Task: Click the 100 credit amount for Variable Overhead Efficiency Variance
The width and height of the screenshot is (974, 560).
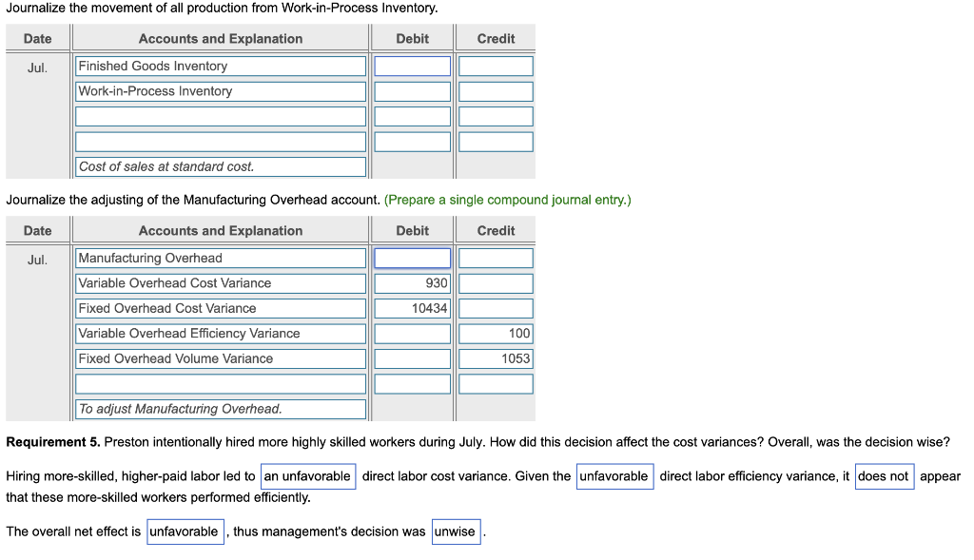Action: pyautogui.click(x=495, y=333)
